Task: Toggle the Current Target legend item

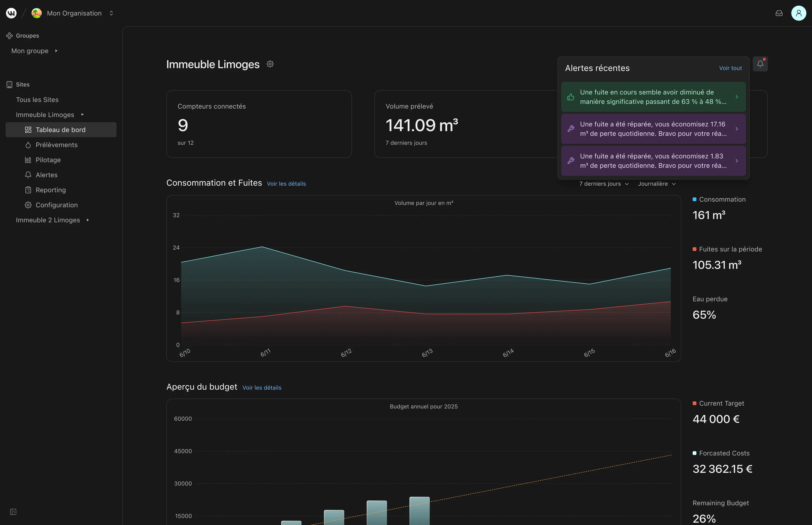Action: [x=718, y=403]
